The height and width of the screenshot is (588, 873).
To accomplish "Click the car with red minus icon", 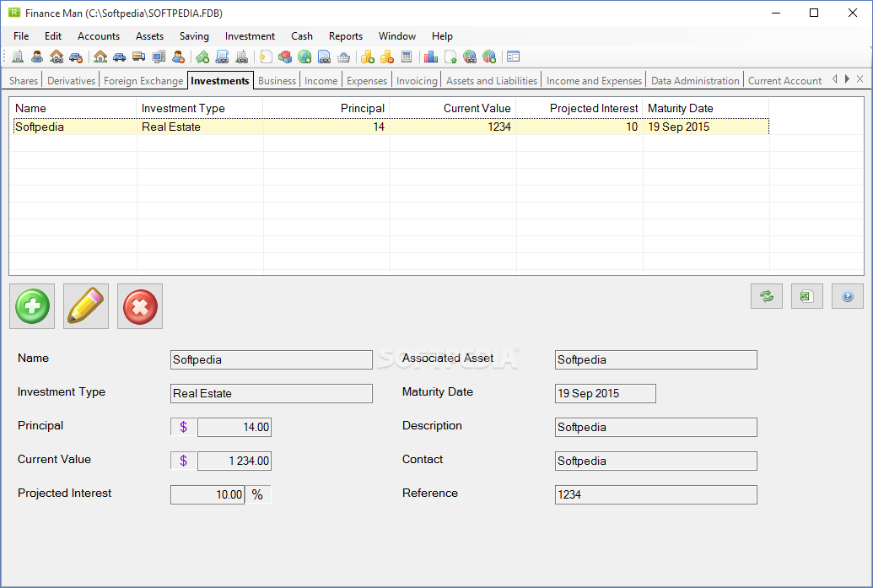I will [x=76, y=57].
